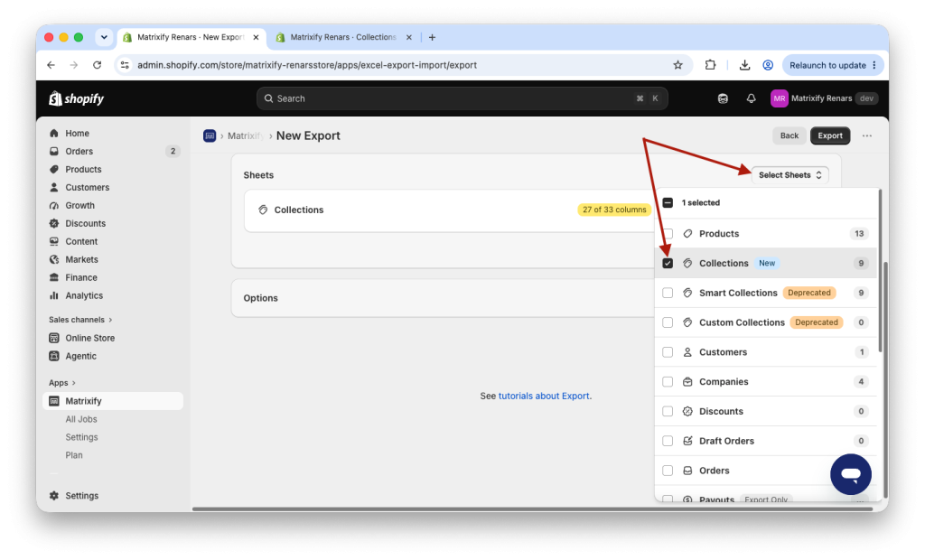
Task: Open the Select Sheets dropdown
Action: pyautogui.click(x=790, y=174)
